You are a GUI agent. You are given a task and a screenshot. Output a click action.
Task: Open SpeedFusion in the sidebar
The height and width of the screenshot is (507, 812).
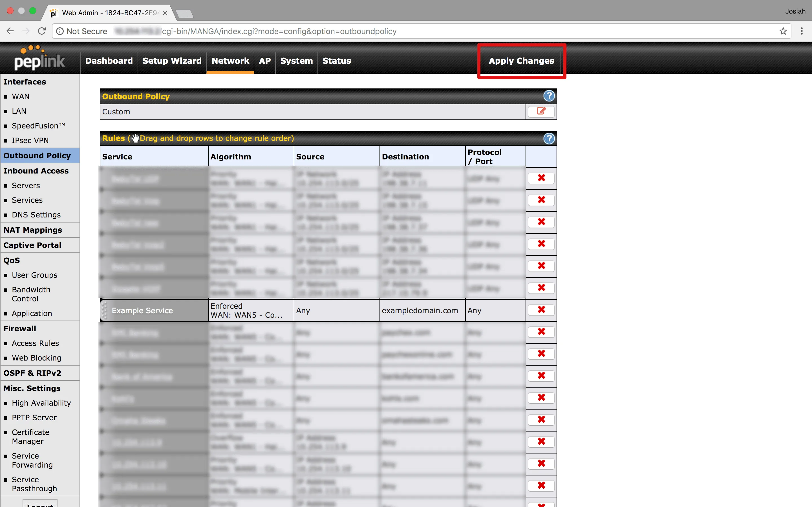point(38,126)
